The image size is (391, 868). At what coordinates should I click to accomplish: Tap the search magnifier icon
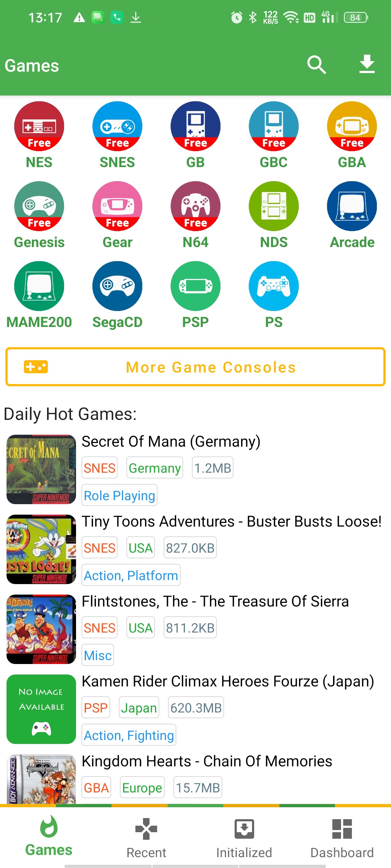point(317,65)
